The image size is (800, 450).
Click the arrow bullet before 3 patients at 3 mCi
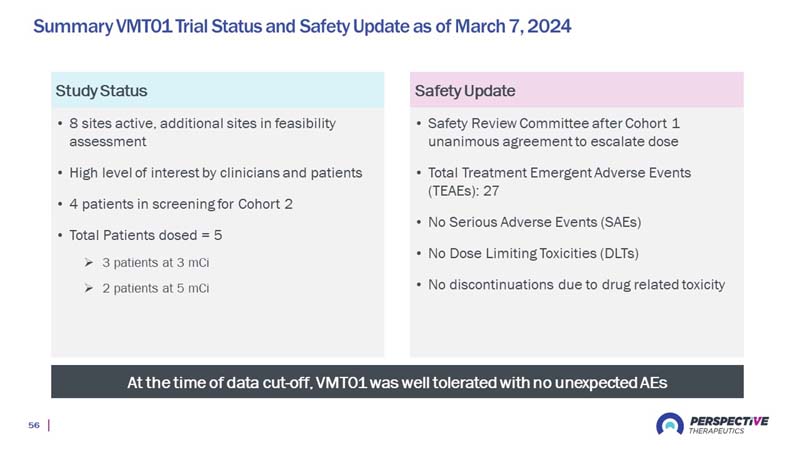coord(89,263)
